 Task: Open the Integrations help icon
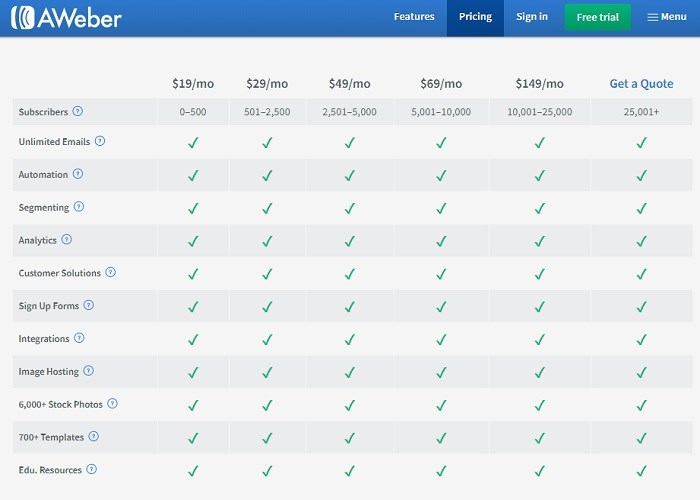point(79,338)
